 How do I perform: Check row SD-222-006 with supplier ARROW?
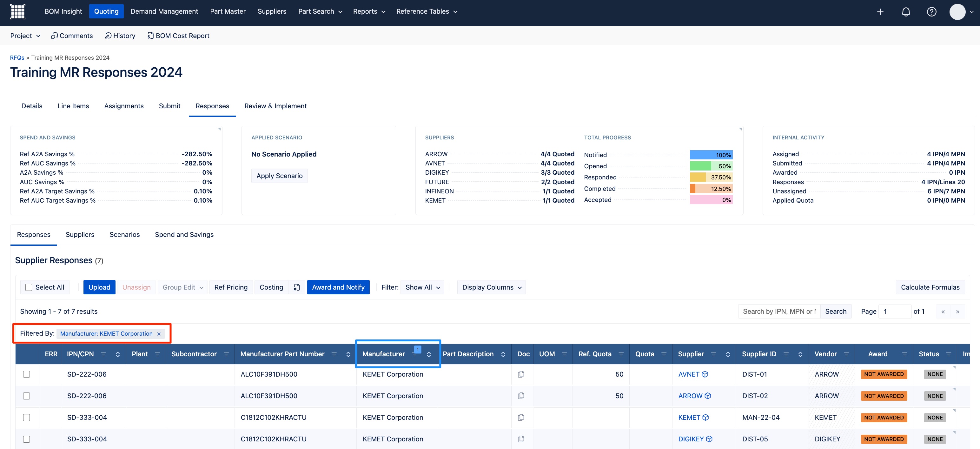(26, 396)
